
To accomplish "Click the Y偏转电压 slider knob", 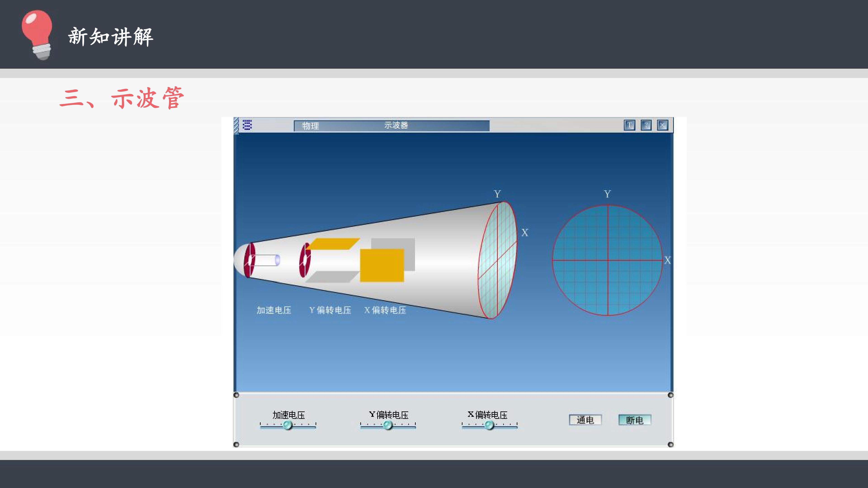I will (x=388, y=425).
